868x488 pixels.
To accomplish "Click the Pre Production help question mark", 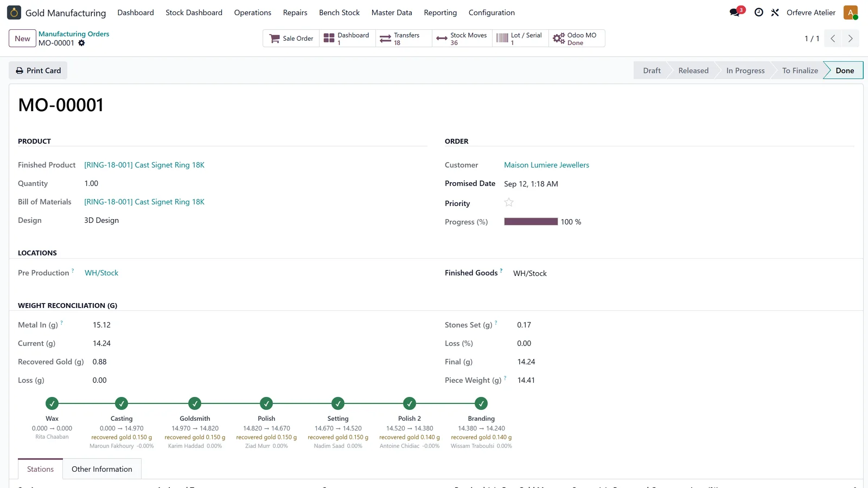I will pos(73,270).
